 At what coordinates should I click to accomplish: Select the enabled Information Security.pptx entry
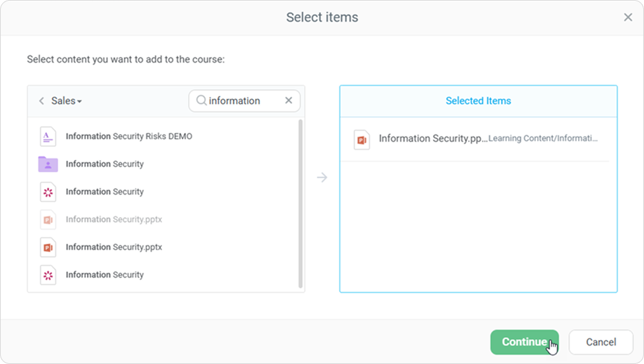pyautogui.click(x=113, y=247)
